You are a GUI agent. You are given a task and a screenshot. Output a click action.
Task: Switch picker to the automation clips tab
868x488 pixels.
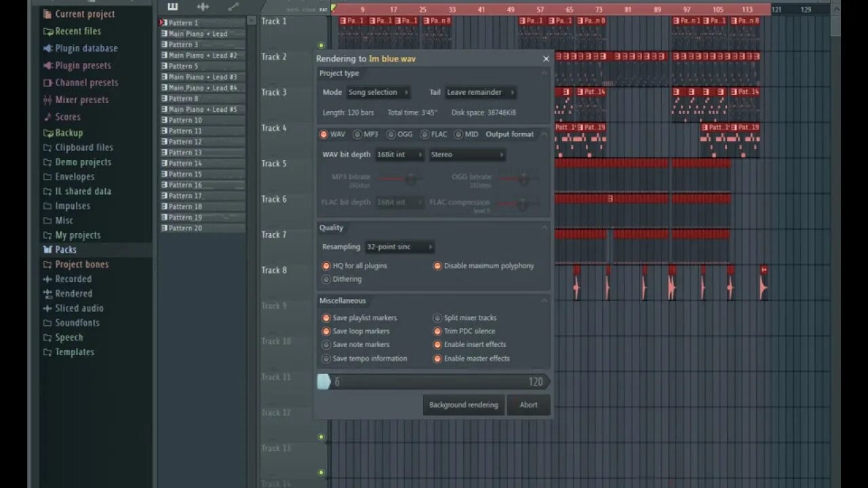click(x=233, y=7)
